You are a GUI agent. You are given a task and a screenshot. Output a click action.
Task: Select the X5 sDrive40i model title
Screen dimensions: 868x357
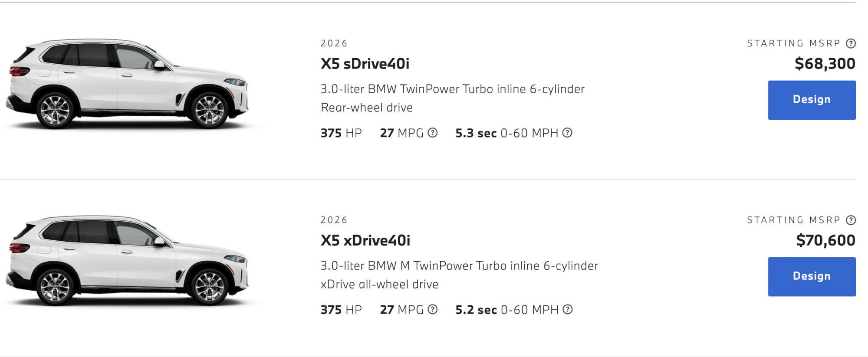[x=365, y=64]
